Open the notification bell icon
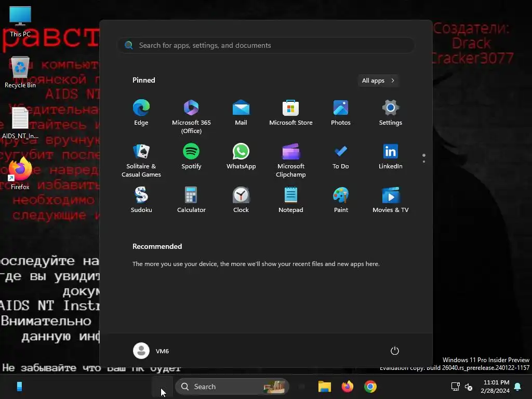 tap(518, 387)
